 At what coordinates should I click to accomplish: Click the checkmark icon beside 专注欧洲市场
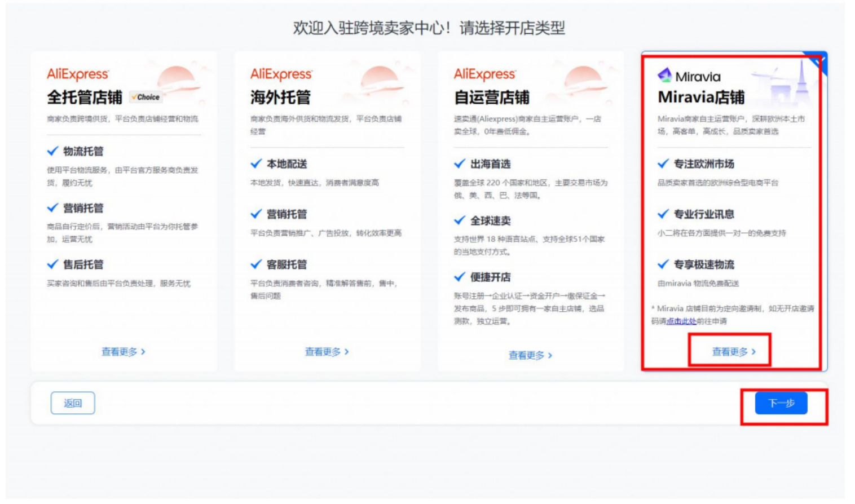(x=663, y=163)
